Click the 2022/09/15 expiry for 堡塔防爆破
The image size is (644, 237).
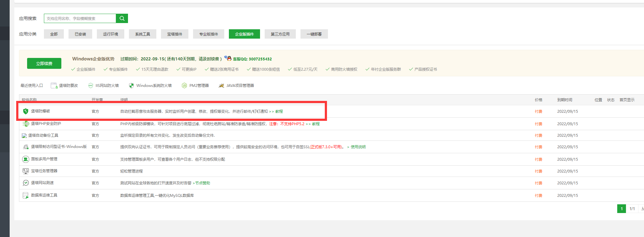pyautogui.click(x=567, y=111)
